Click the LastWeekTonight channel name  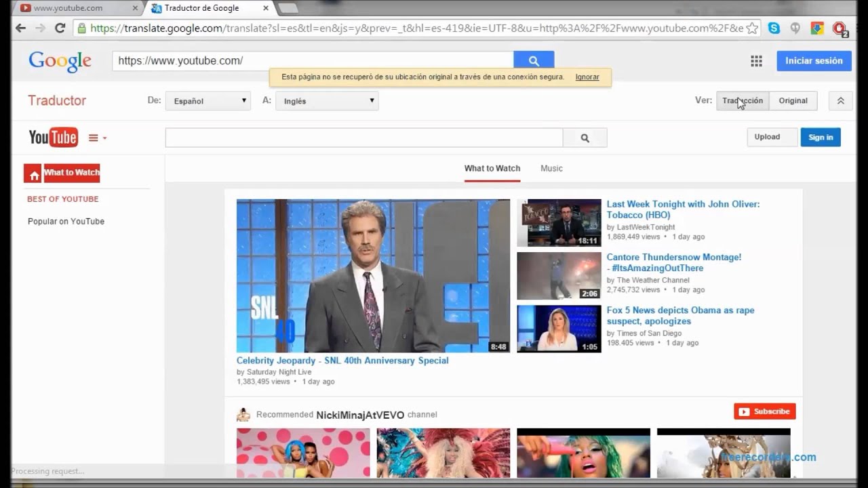646,227
